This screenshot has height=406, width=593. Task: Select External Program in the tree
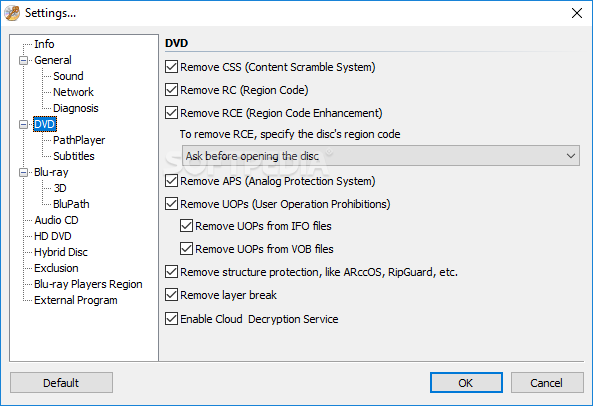[76, 300]
